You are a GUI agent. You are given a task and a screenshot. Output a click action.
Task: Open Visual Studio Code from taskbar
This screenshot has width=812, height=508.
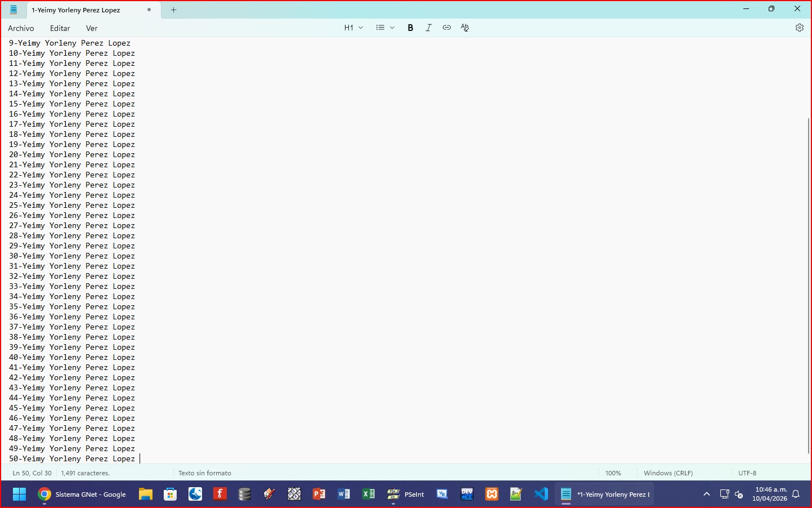click(541, 494)
